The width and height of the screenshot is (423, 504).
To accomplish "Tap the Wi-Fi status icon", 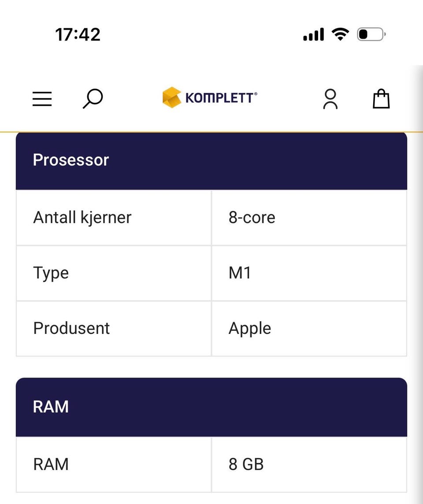I will click(x=340, y=34).
